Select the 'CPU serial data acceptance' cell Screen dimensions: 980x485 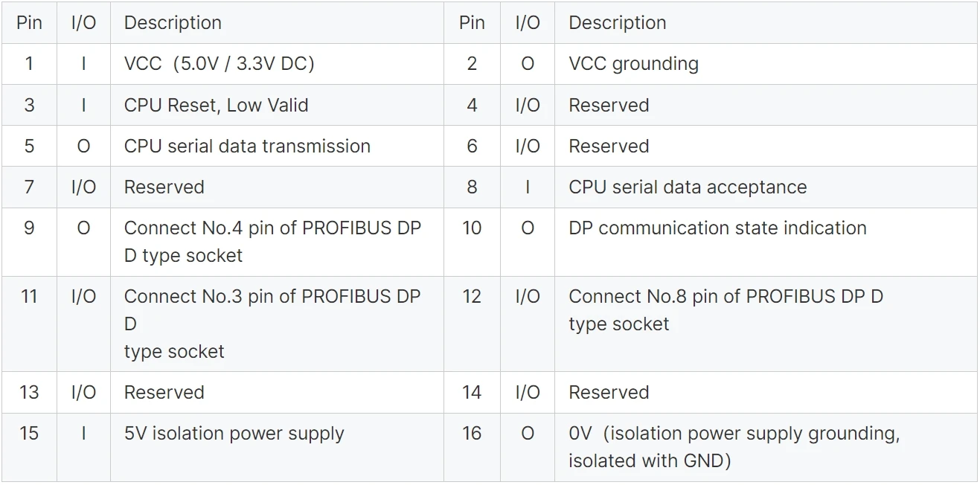(x=766, y=187)
